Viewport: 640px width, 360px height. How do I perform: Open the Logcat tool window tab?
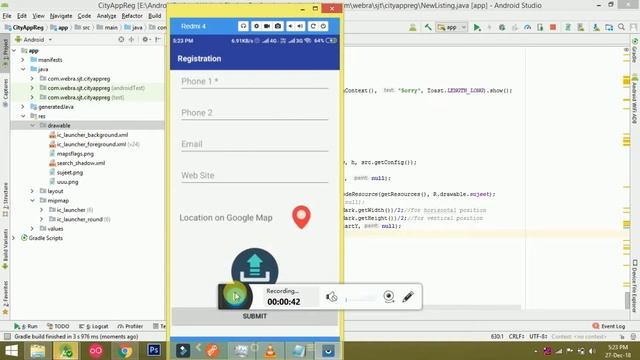coord(93,326)
